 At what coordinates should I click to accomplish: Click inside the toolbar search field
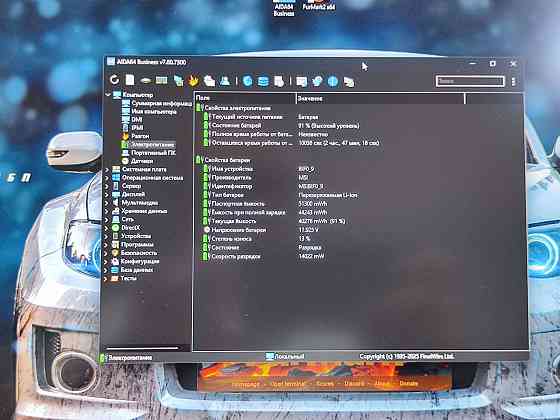click(470, 81)
